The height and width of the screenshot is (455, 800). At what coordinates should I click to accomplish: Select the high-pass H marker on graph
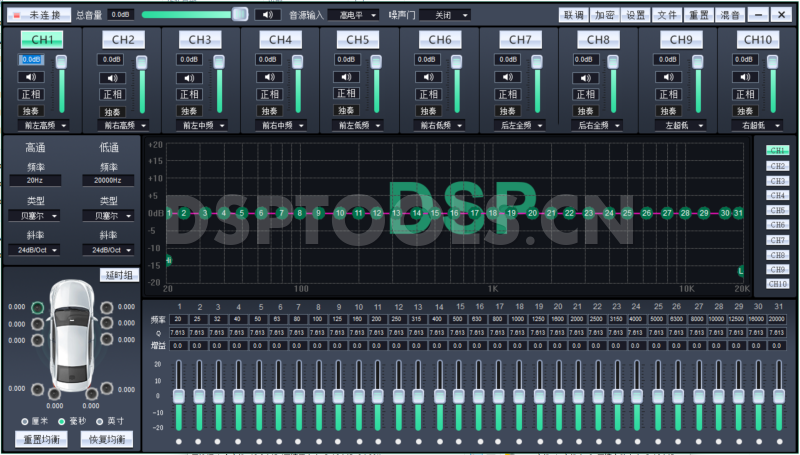click(168, 261)
